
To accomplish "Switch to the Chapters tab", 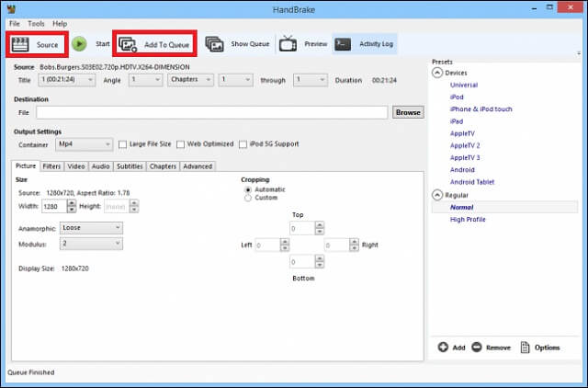I will tap(163, 166).
